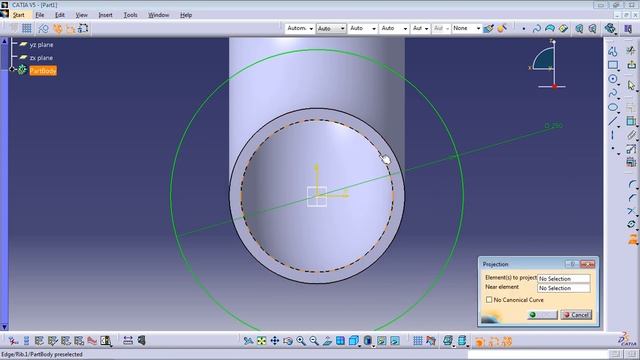640x360 pixels.
Task: Select the PartBody tree item
Action: pos(43,71)
